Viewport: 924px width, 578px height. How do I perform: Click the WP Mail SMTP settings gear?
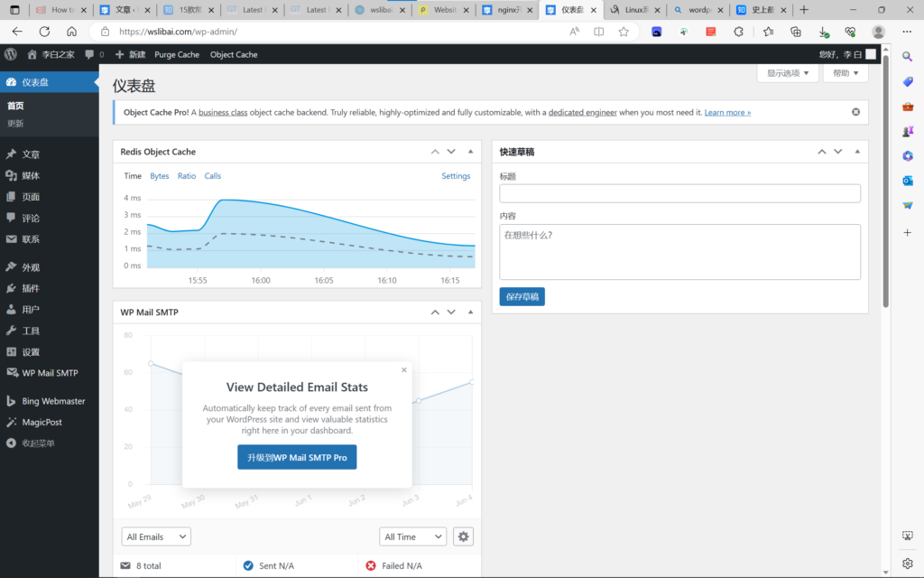tap(463, 536)
